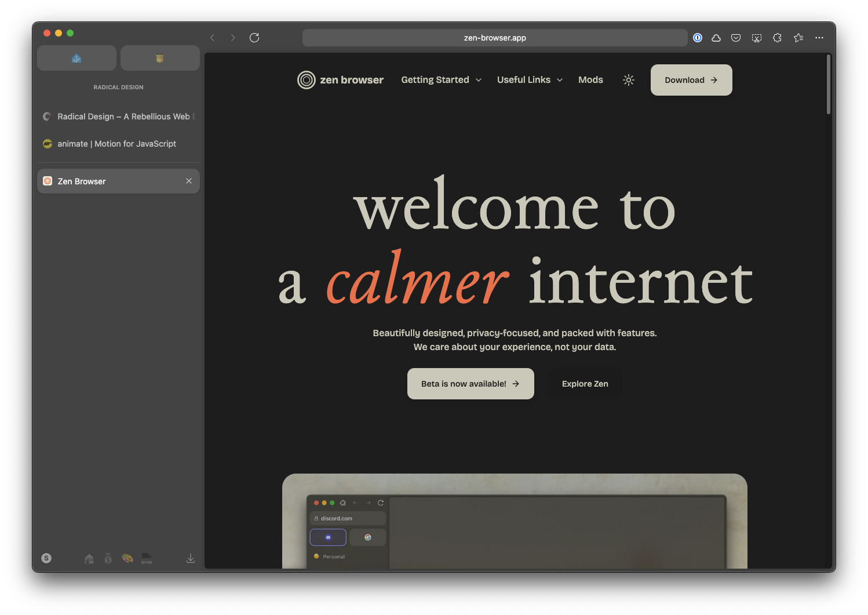Go forward to the next page
Screen dimensions: 868x615
tap(233, 38)
